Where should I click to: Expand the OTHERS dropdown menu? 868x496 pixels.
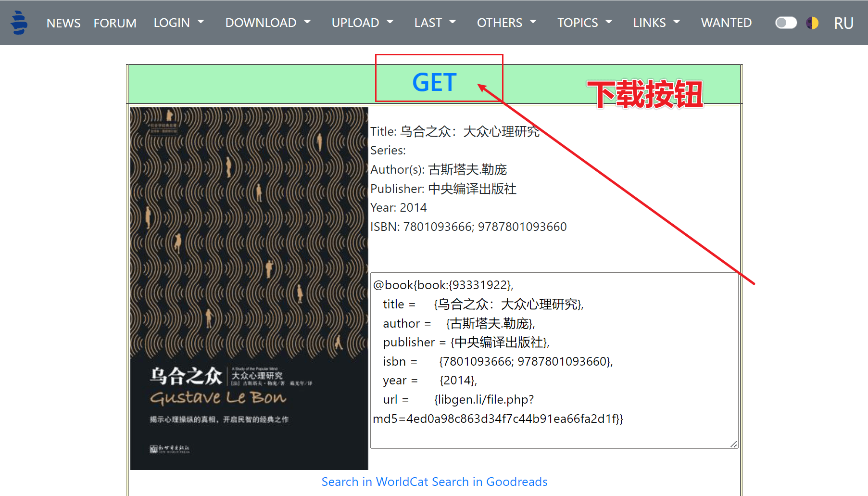[x=506, y=23]
